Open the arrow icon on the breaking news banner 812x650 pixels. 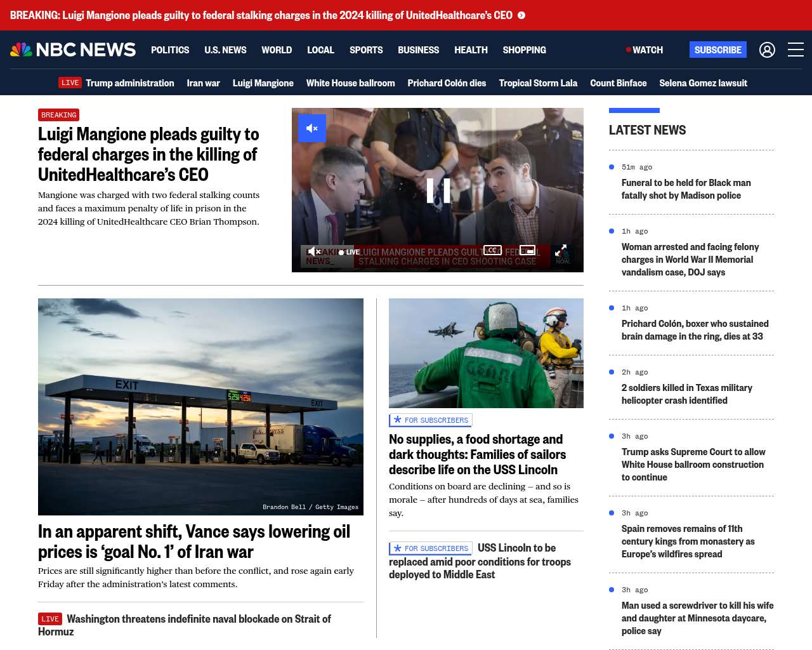tap(521, 15)
